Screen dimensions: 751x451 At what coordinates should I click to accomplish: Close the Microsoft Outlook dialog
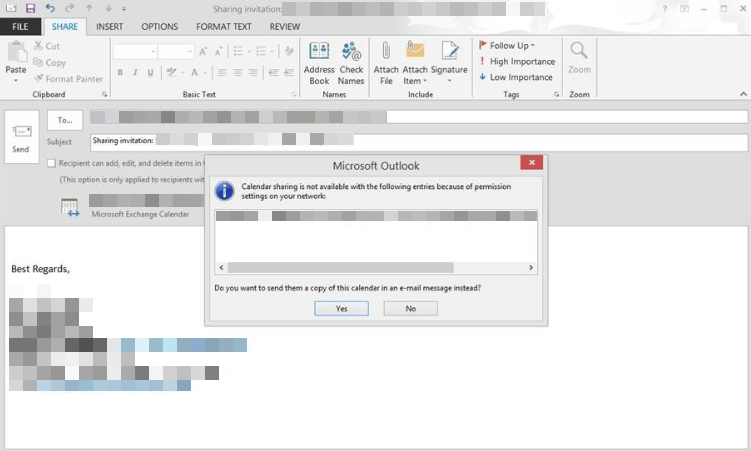pos(532,162)
